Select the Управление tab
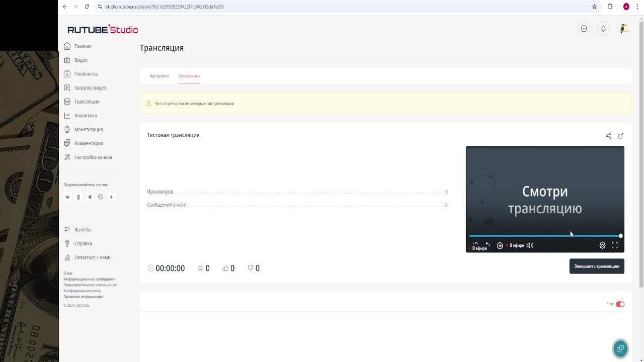The width and height of the screenshot is (644, 362). (189, 76)
